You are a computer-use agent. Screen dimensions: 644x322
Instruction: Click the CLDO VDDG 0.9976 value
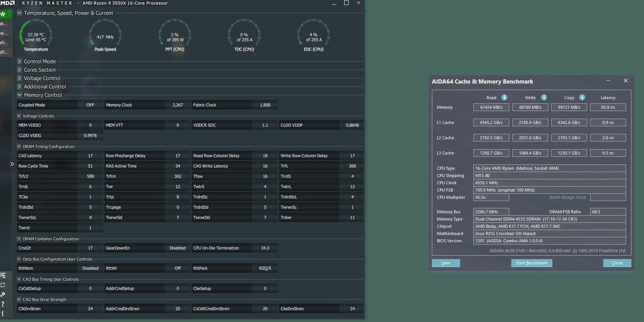[x=90, y=135]
